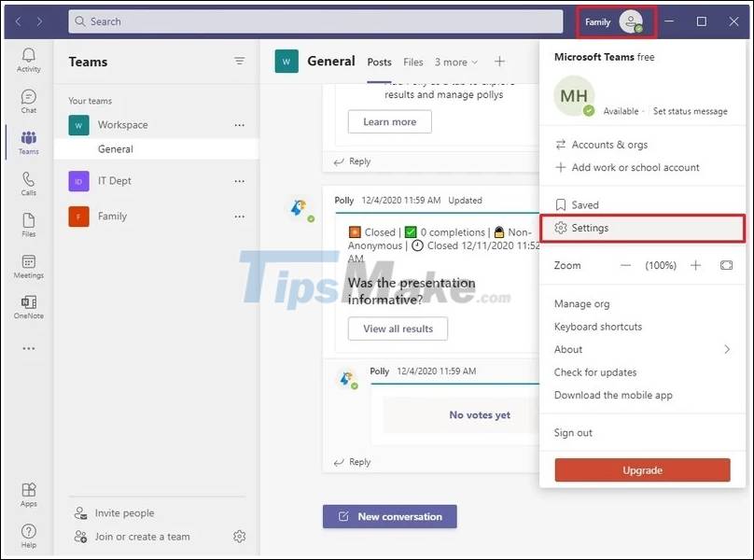Image resolution: width=754 pixels, height=560 pixels.
Task: Switch to the Files tab
Action: click(x=413, y=62)
